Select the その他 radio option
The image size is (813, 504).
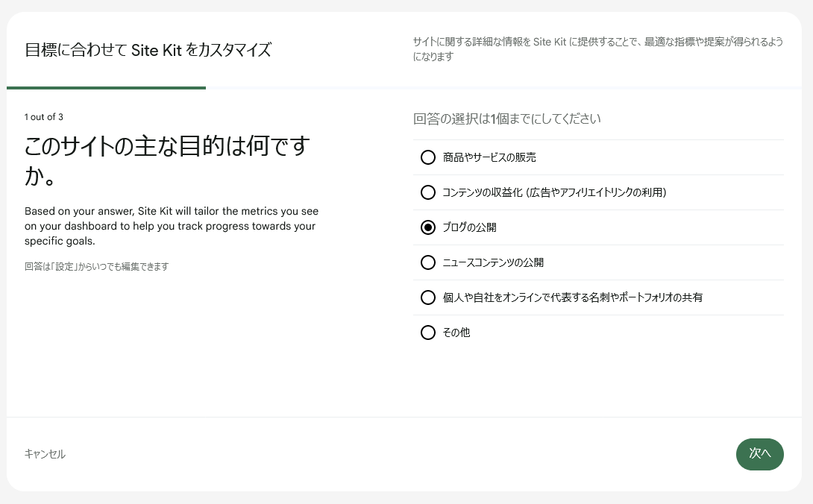428,333
